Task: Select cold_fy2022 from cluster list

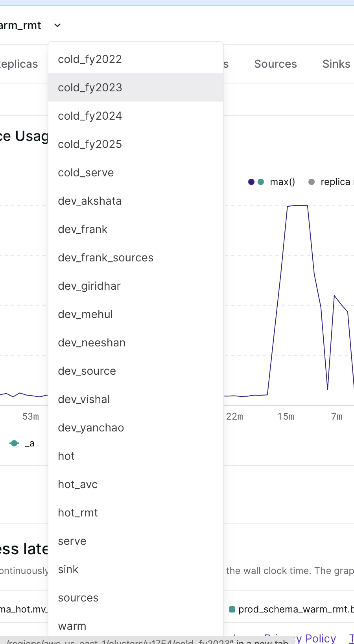Action: (x=90, y=59)
